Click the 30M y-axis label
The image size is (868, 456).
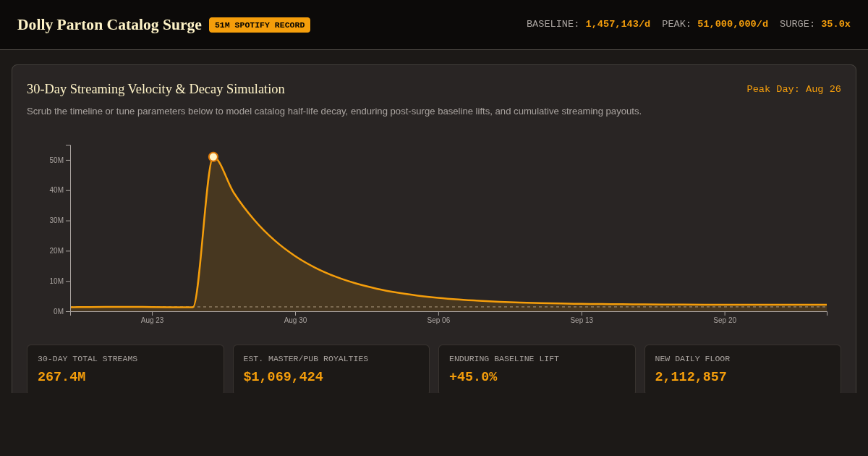56,221
